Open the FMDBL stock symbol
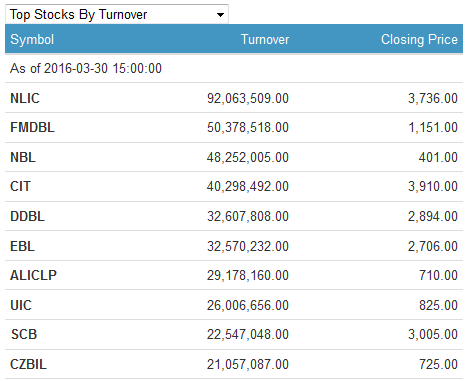Screen dimensions: 470x381 pos(32,127)
